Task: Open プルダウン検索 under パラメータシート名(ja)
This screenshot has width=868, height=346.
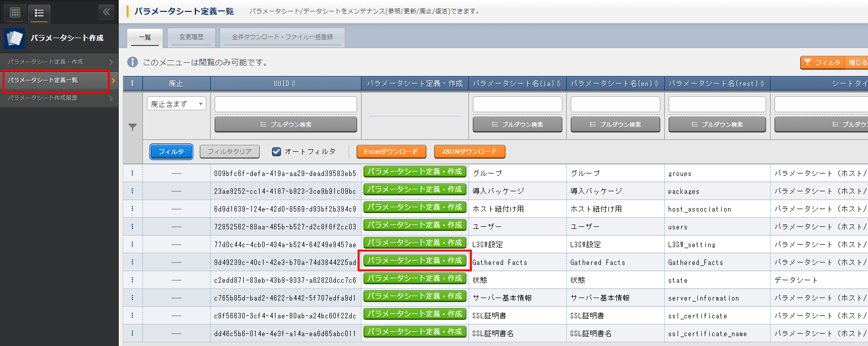Action: 517,125
